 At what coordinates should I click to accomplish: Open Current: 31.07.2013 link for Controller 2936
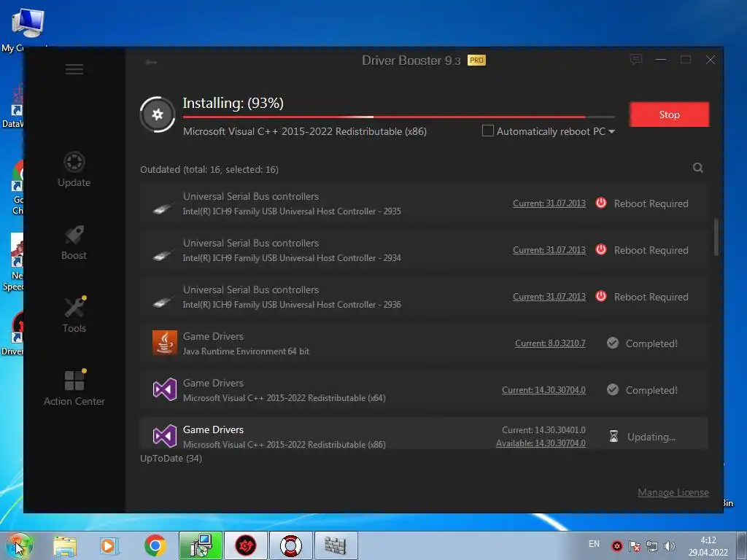tap(549, 297)
